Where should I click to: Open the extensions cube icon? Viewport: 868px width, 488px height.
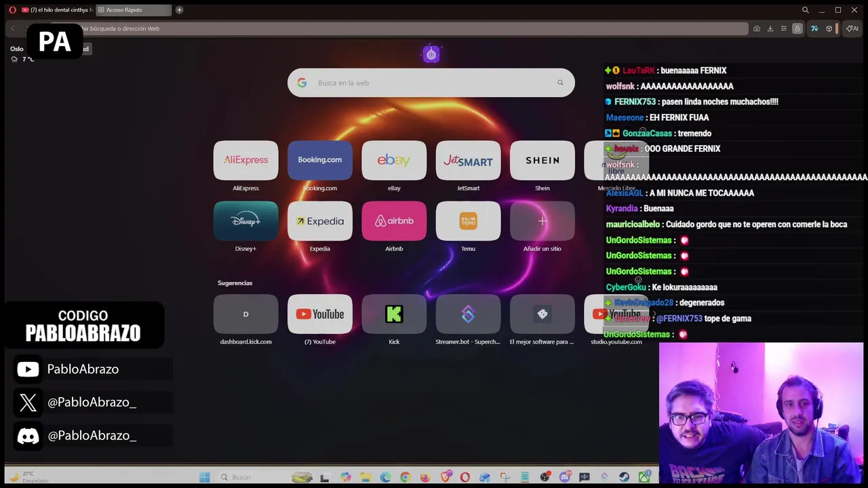pos(829,28)
